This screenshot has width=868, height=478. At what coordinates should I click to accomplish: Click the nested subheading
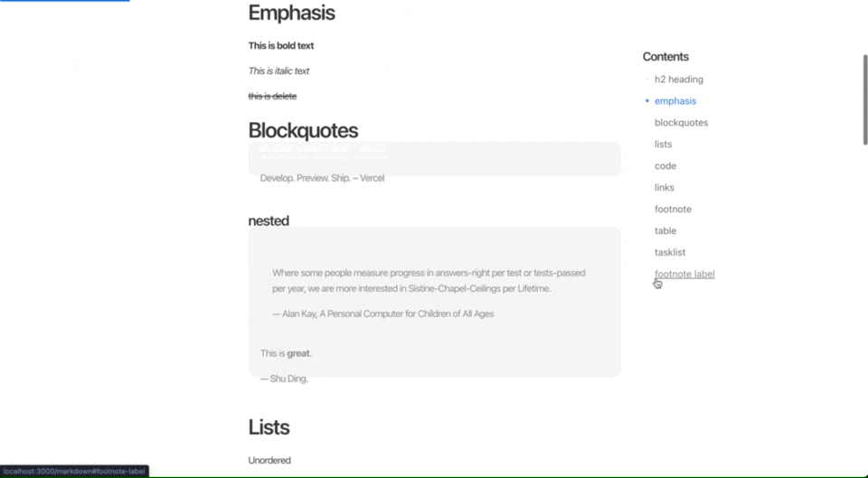[269, 220]
